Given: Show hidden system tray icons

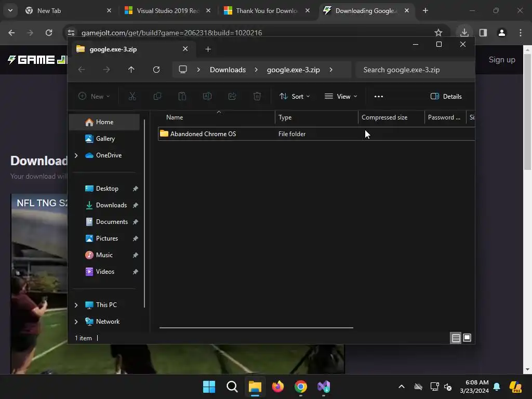Looking at the screenshot, I should (x=402, y=387).
